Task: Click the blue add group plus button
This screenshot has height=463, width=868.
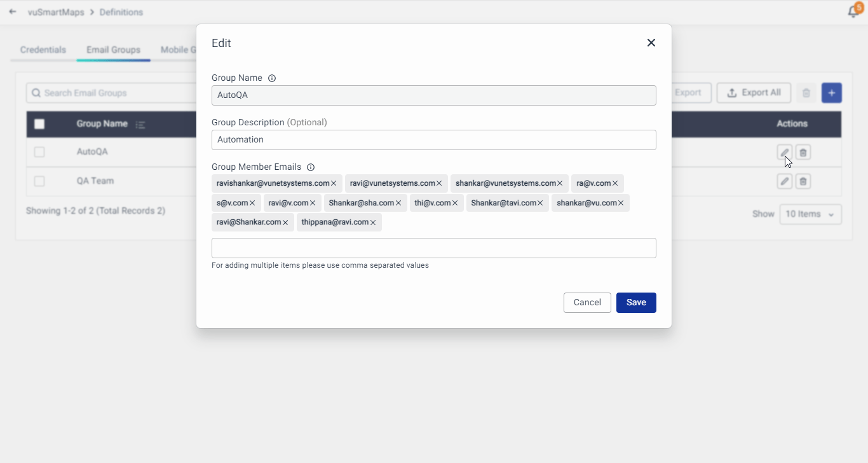Action: coord(831,93)
